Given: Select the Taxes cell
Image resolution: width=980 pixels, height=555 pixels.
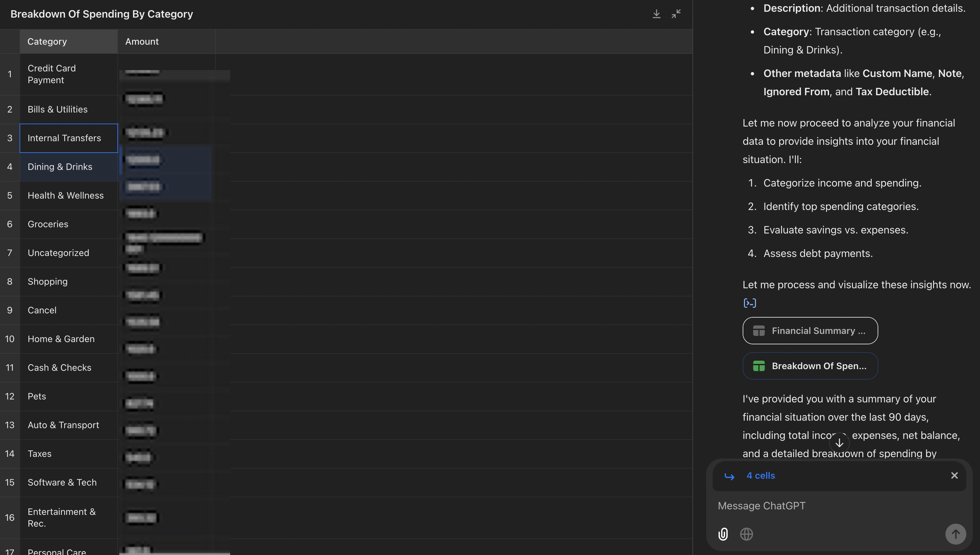Looking at the screenshot, I should click(x=68, y=454).
